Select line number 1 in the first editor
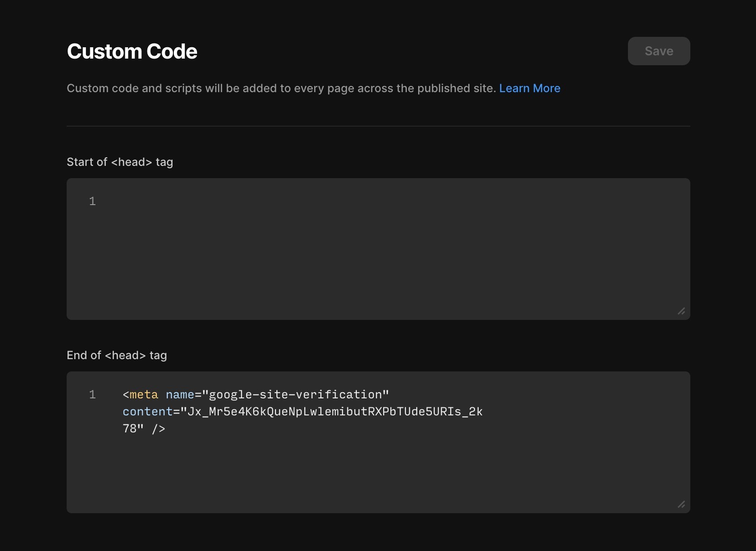This screenshot has height=551, width=756. pos(92,201)
